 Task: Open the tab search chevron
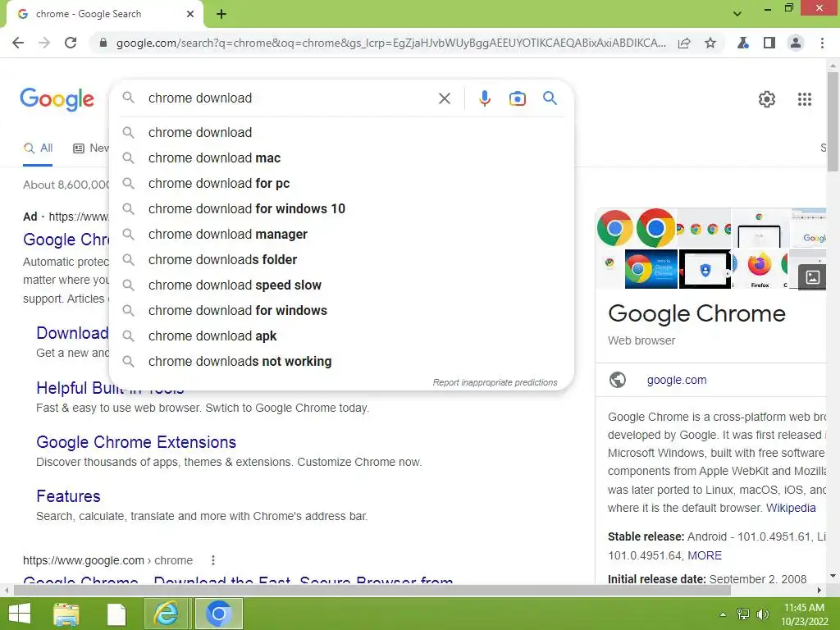coord(737,14)
